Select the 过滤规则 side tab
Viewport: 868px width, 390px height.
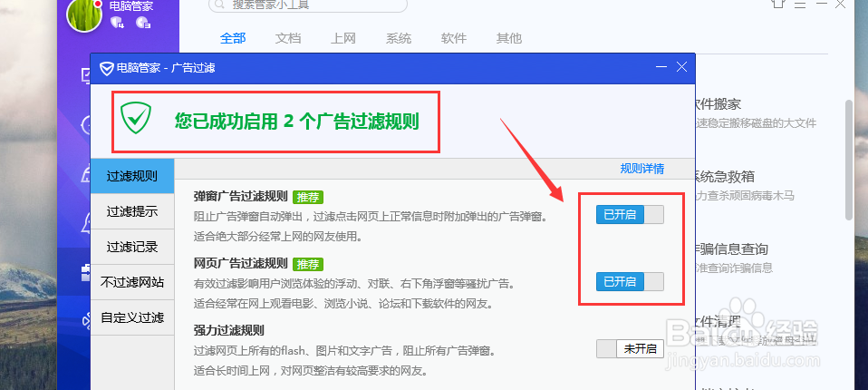tap(132, 176)
